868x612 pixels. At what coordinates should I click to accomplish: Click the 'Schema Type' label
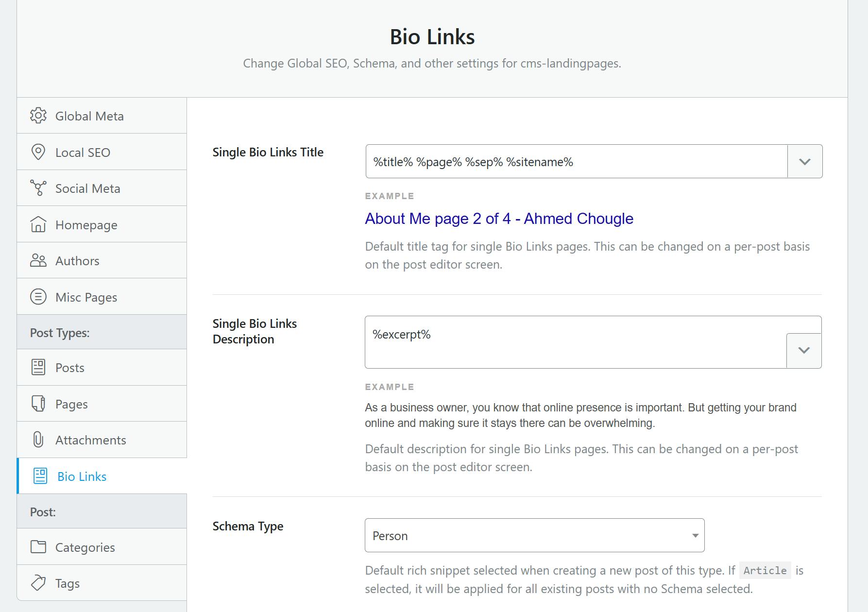[248, 526]
